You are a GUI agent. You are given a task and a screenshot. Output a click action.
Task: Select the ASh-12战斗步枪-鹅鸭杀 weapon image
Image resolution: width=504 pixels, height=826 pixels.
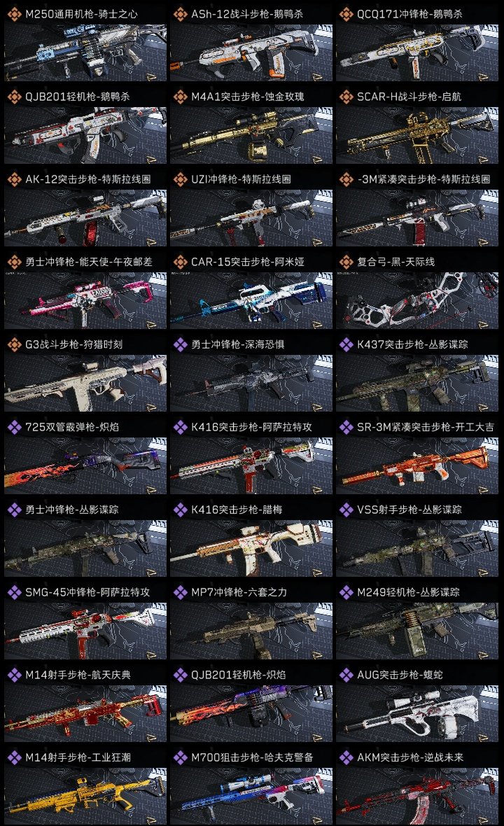(251, 52)
